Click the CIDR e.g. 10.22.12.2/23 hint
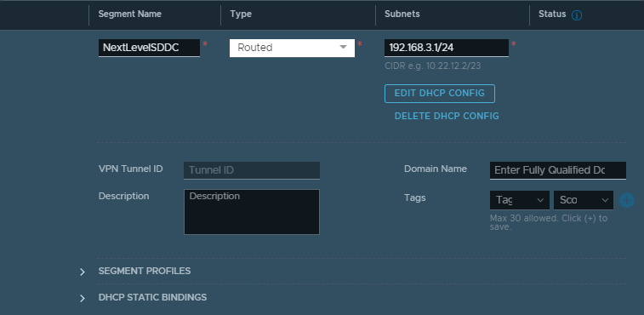644x315 pixels. coord(432,66)
